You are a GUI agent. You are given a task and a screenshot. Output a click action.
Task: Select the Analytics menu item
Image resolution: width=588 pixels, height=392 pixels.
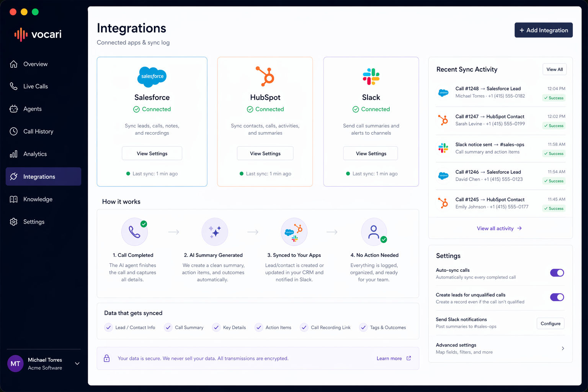coord(43,154)
